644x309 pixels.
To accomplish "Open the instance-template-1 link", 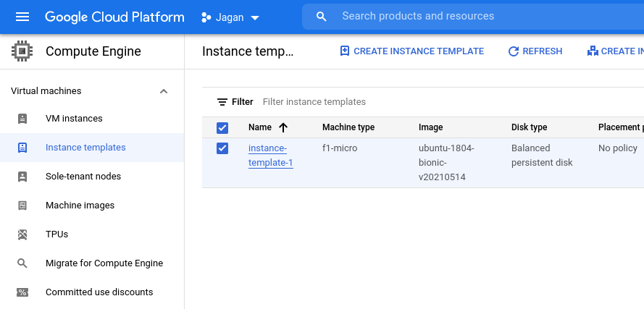I will pyautogui.click(x=271, y=156).
